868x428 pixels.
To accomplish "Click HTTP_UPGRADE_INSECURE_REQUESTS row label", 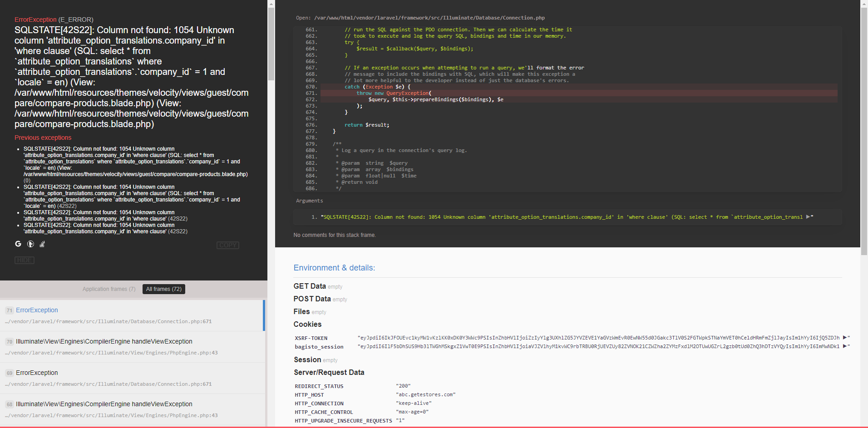I will pyautogui.click(x=343, y=421).
